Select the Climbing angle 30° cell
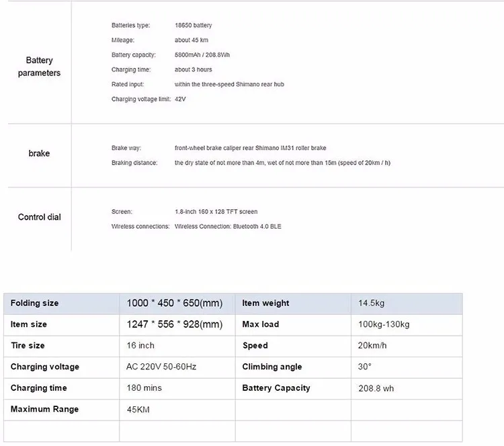Viewport: 504px width, 446px height. coord(365,367)
